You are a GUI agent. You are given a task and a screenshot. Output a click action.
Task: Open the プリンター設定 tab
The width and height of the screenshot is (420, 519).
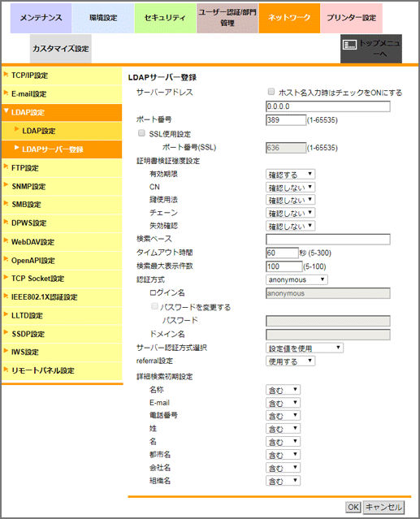click(352, 18)
